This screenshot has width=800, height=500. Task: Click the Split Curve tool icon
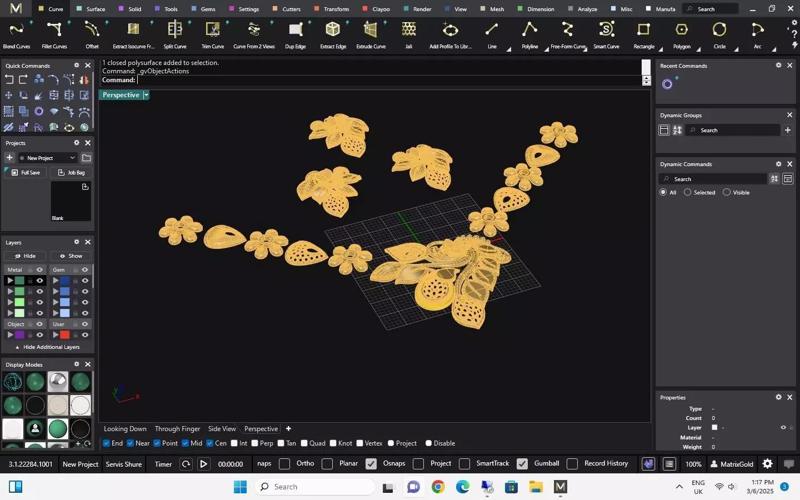click(175, 30)
